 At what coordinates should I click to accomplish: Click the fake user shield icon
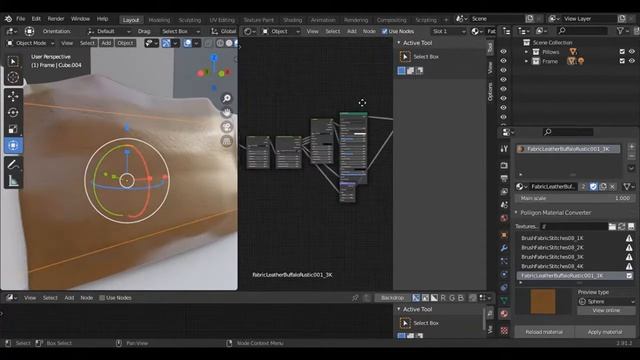coord(593,187)
